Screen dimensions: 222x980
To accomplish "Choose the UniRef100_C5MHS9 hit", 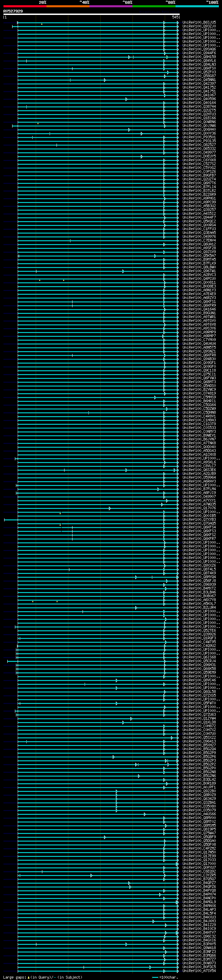I will (x=199, y=397).
